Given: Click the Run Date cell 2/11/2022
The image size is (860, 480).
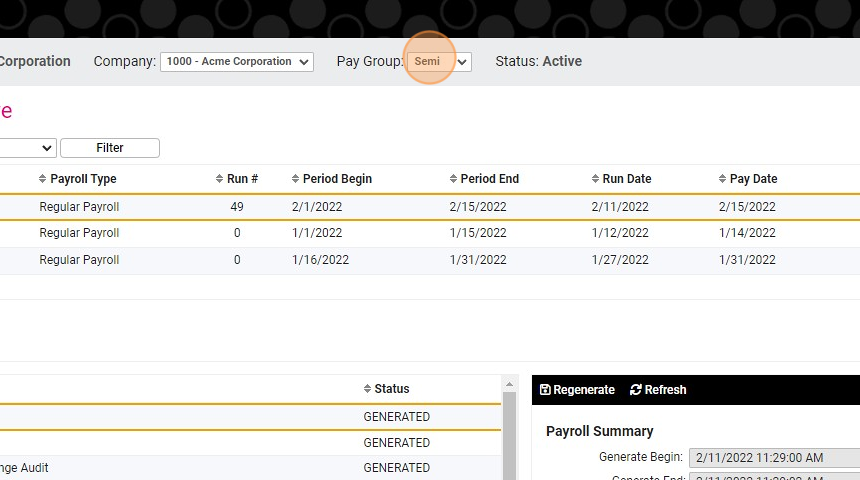Looking at the screenshot, I should tap(620, 207).
